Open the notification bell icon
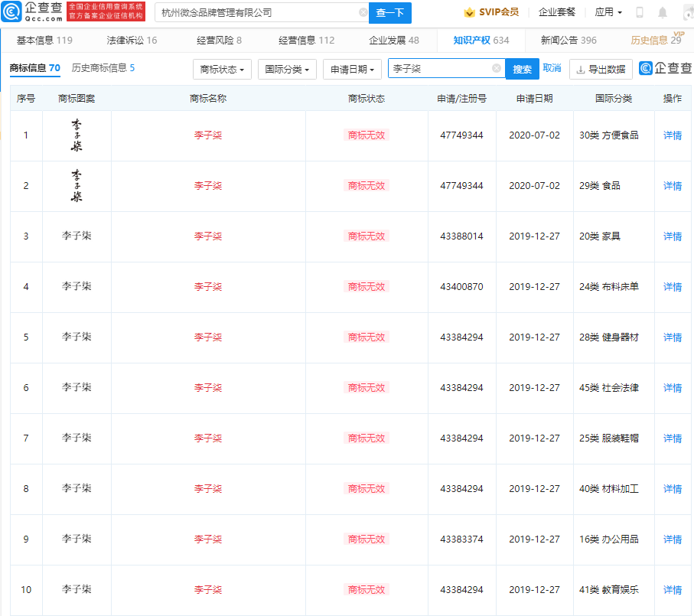Image resolution: width=694 pixels, height=616 pixels. 663,12
